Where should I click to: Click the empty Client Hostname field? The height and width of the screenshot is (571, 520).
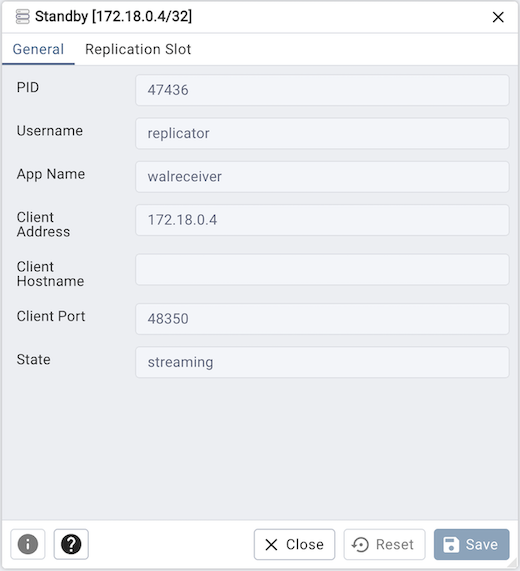(322, 269)
